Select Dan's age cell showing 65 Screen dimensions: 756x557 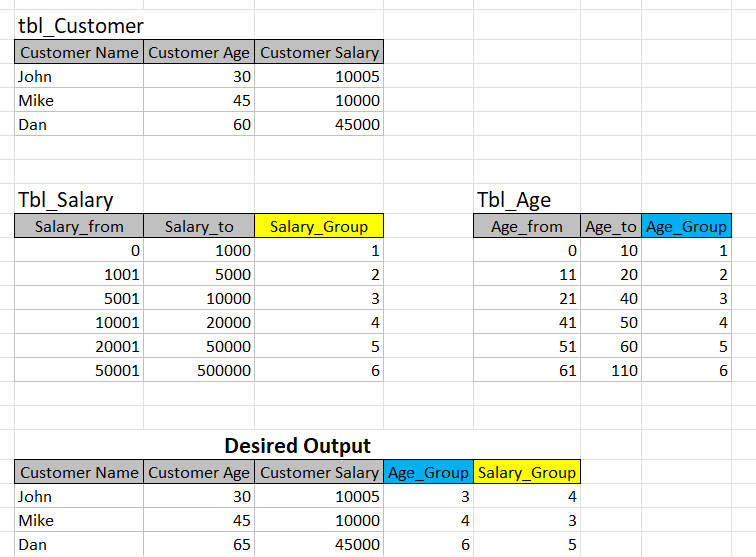pyautogui.click(x=199, y=544)
